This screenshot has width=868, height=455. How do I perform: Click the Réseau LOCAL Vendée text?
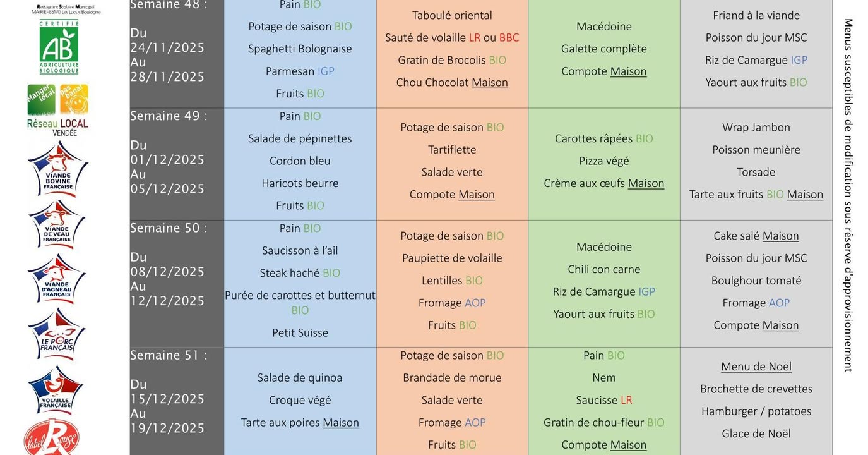[x=57, y=127]
